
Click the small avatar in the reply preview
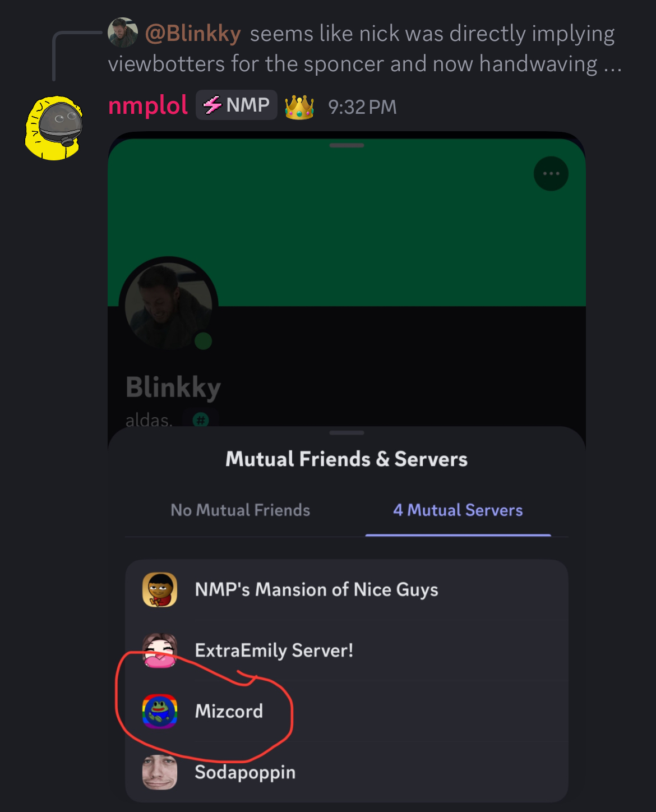[123, 33]
